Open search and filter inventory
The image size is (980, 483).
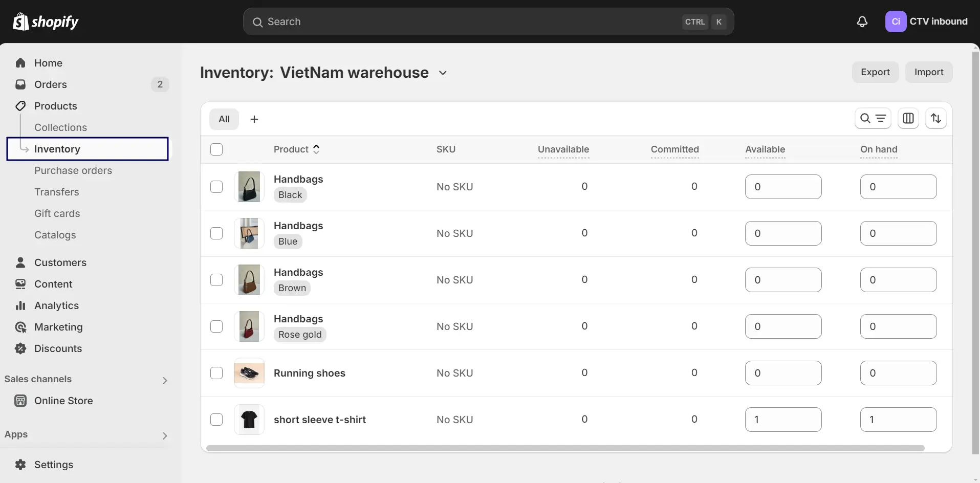click(x=873, y=119)
